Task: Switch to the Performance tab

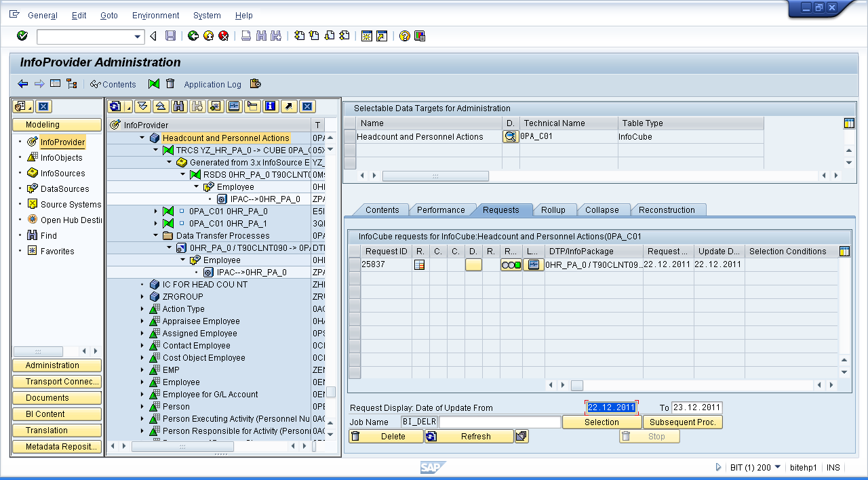Action: tap(441, 210)
